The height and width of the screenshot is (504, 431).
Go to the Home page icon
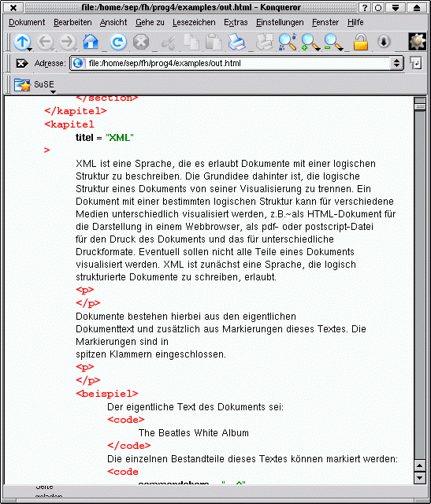point(91,42)
